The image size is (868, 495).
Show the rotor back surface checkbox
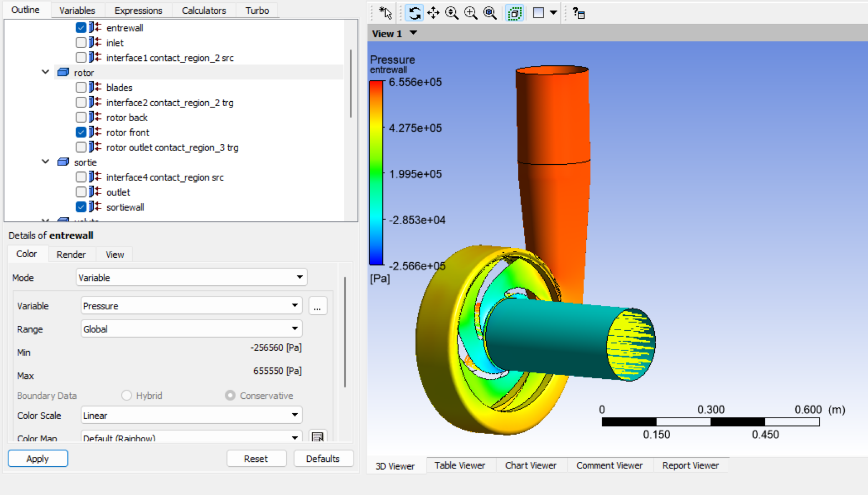[81, 117]
